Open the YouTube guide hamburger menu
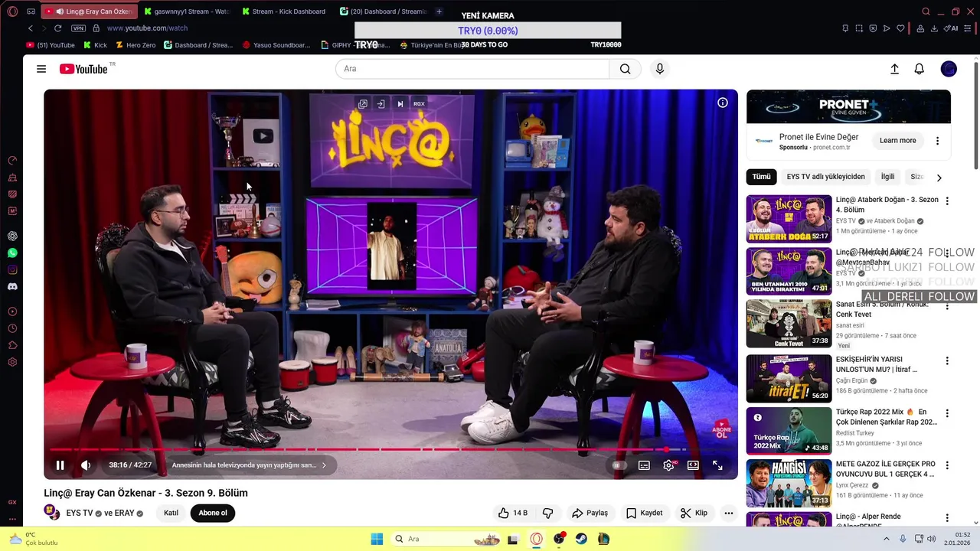The image size is (980, 551). point(41,69)
